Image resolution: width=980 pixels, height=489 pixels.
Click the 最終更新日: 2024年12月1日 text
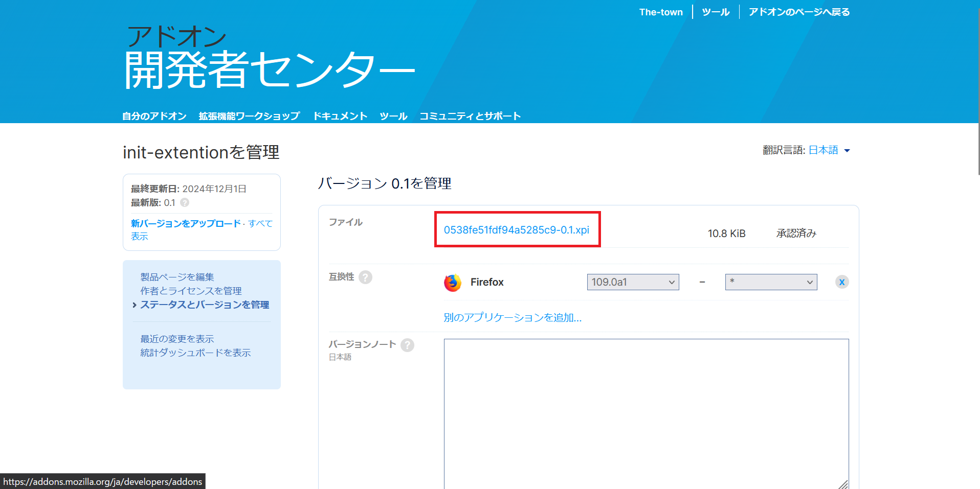[189, 189]
